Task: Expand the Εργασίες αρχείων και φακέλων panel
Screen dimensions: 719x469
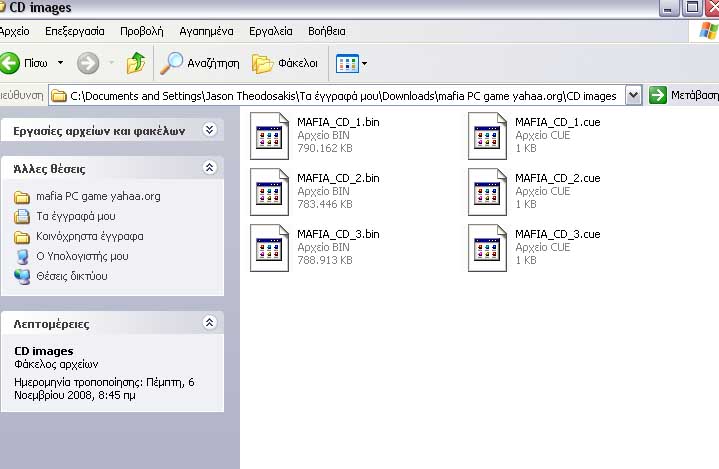Action: point(209,129)
